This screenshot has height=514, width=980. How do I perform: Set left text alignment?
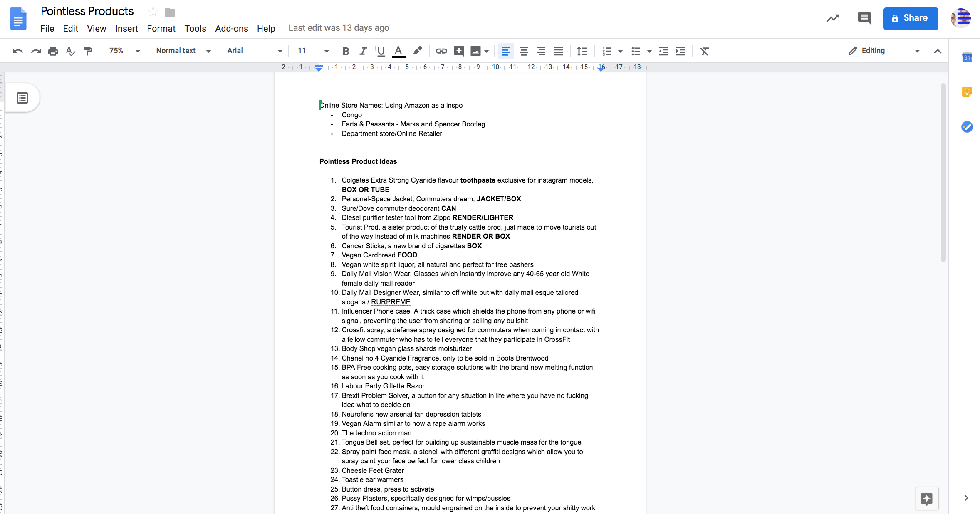click(506, 51)
